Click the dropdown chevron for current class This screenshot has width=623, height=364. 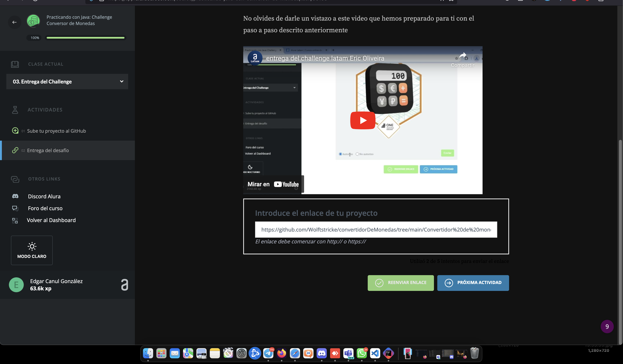click(x=122, y=81)
